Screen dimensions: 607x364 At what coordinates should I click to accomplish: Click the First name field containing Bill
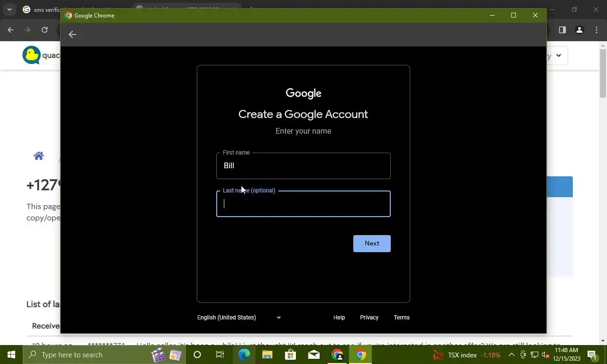tap(303, 166)
